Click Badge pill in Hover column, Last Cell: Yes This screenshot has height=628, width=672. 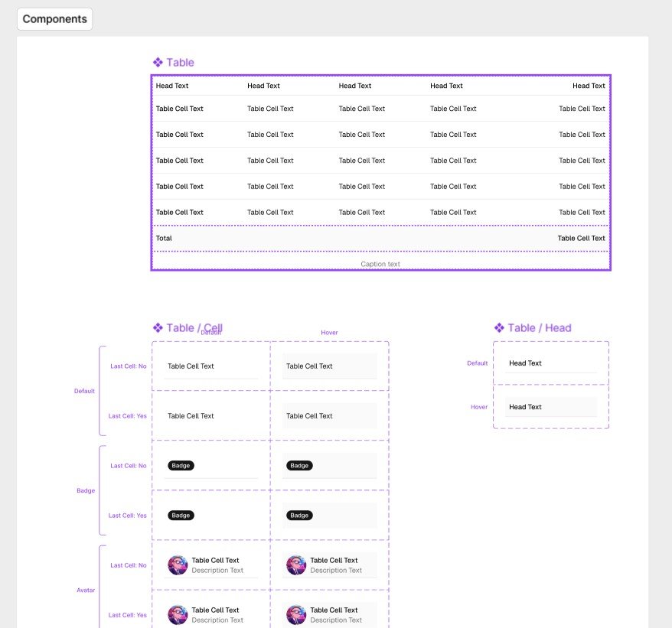pyautogui.click(x=299, y=516)
